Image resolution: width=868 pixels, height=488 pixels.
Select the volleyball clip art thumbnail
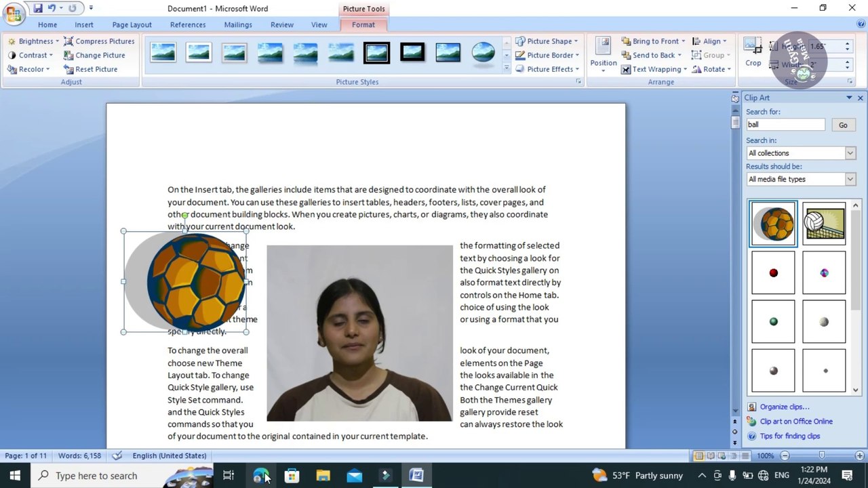(824, 224)
